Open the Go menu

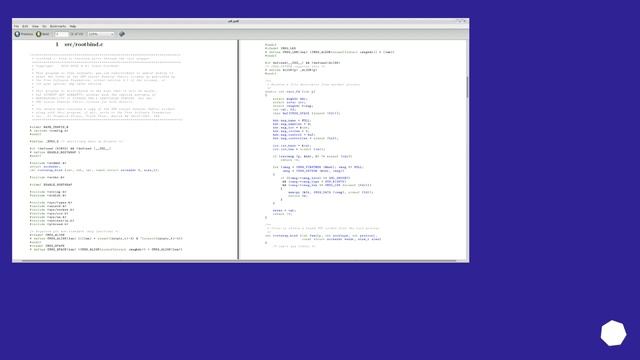pyautogui.click(x=44, y=26)
